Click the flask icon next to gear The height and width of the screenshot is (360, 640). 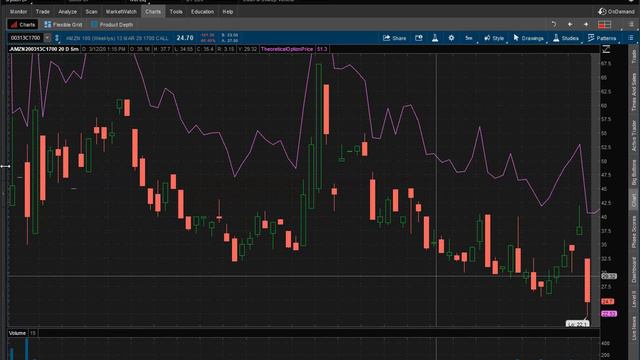(x=435, y=38)
